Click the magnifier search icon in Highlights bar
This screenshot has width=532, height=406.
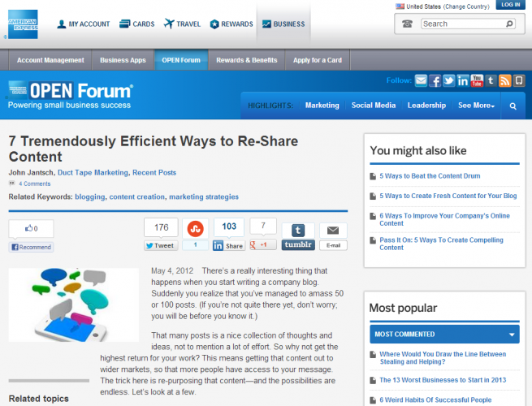(513, 106)
